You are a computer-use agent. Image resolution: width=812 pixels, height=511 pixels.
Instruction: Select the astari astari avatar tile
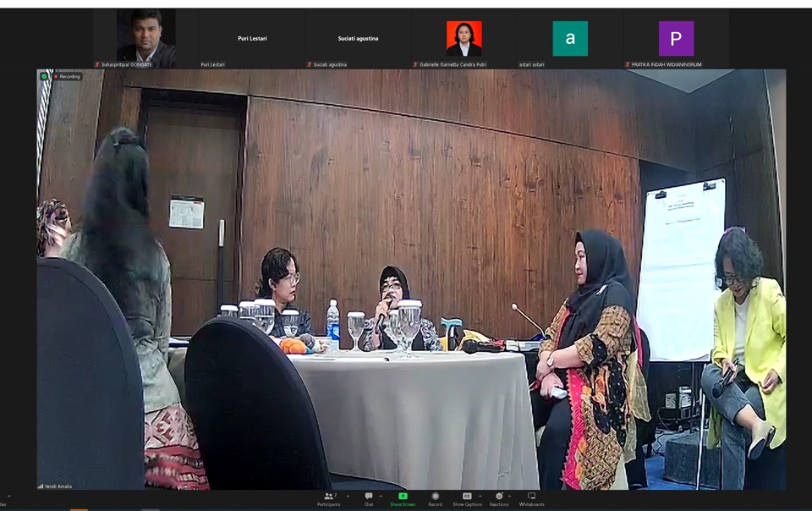pyautogui.click(x=570, y=38)
